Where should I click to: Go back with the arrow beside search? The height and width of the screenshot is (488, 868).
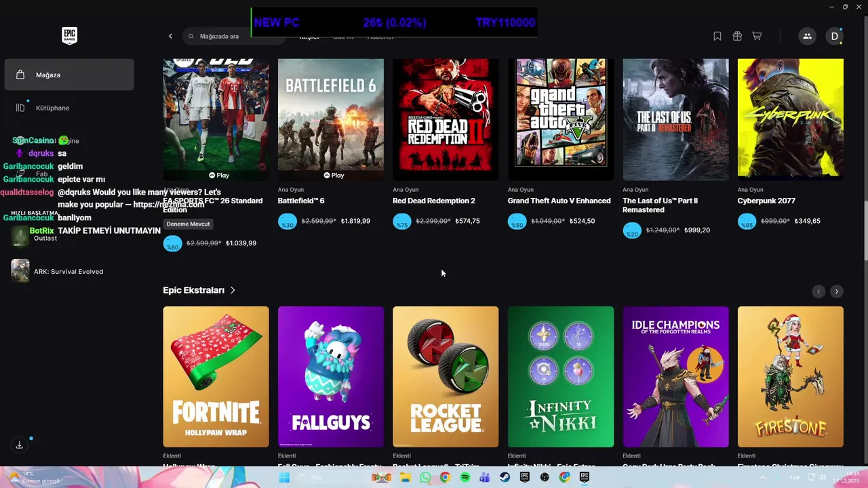[x=170, y=36]
